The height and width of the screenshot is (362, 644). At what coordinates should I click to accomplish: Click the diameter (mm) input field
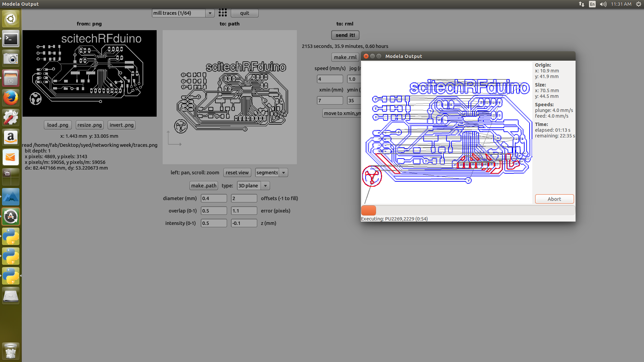coord(214,198)
